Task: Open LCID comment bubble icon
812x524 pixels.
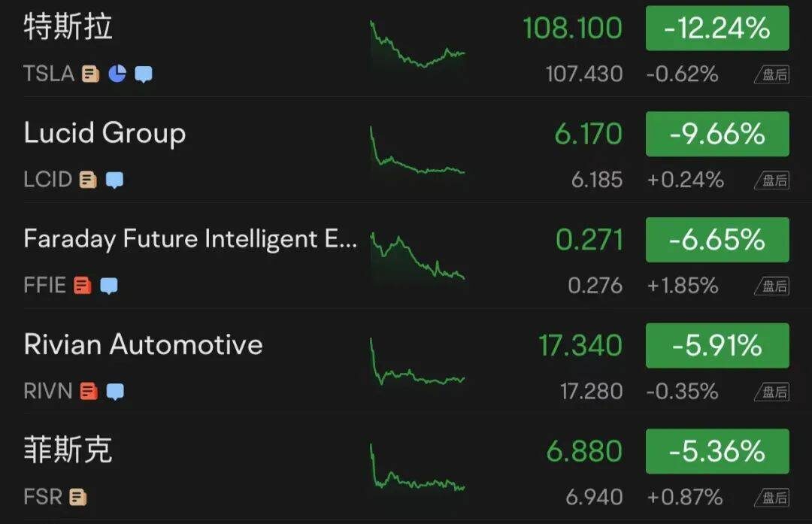Action: tap(114, 180)
